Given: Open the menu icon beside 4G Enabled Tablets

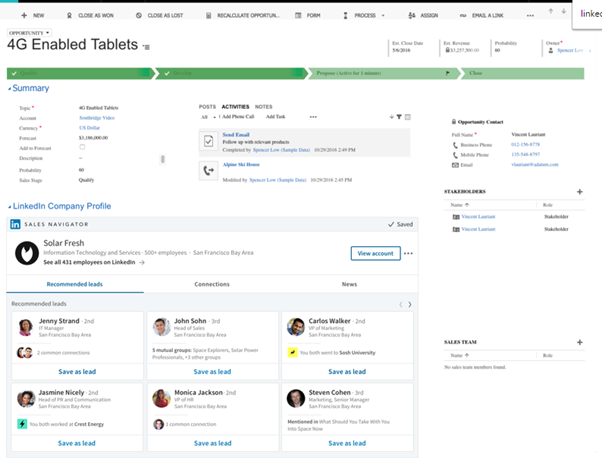Looking at the screenshot, I should point(146,47).
